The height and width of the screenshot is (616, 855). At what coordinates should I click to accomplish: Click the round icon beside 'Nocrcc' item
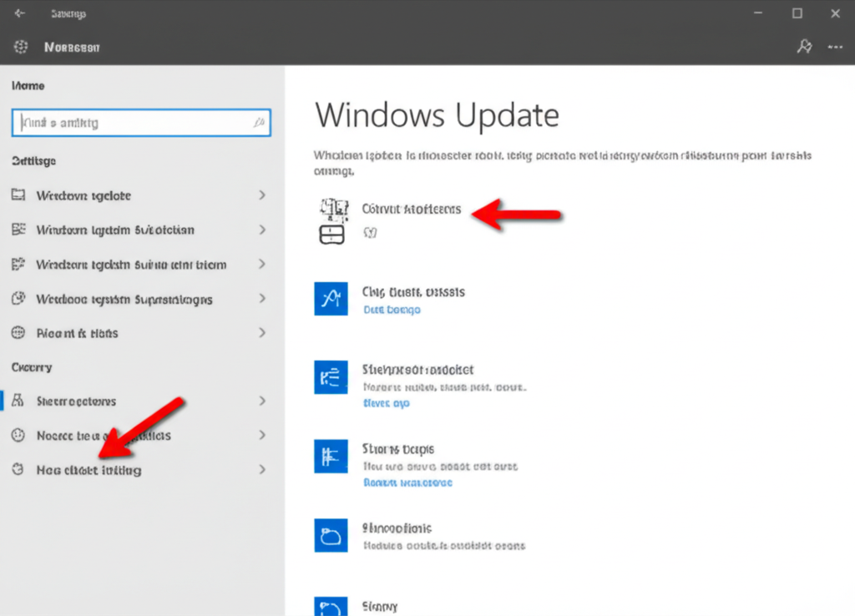click(18, 435)
